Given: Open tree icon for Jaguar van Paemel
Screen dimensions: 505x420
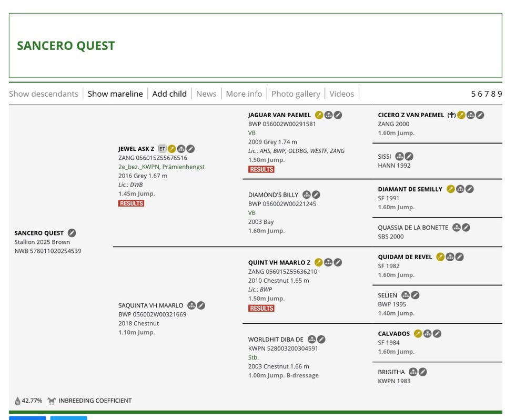Looking at the screenshot, I should [328, 115].
